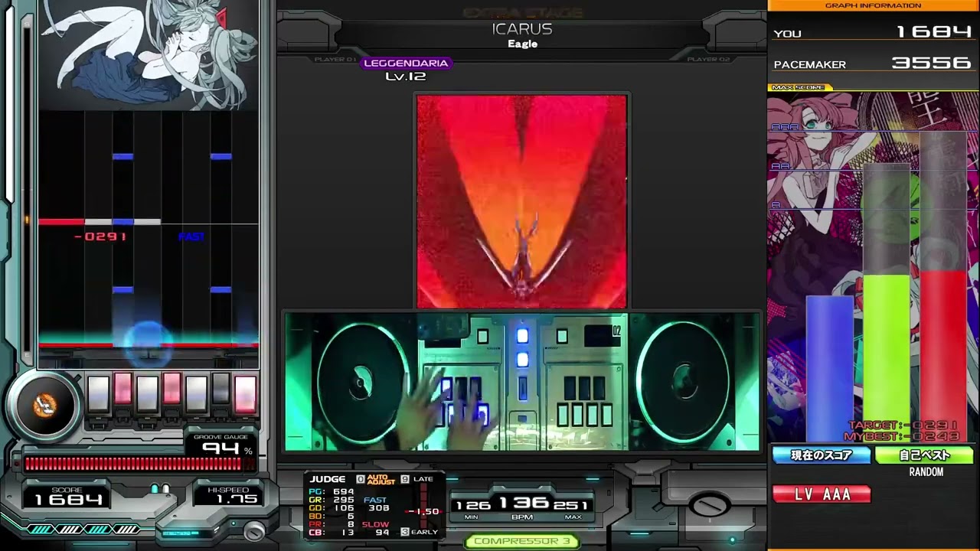Click the Lv.12 level text
980x551 pixels.
[x=406, y=77]
